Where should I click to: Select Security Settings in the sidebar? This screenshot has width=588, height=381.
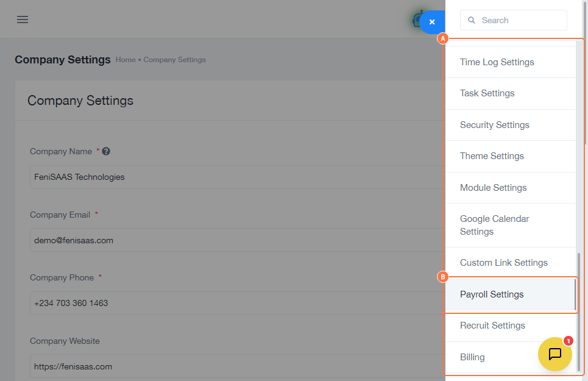[x=494, y=125]
